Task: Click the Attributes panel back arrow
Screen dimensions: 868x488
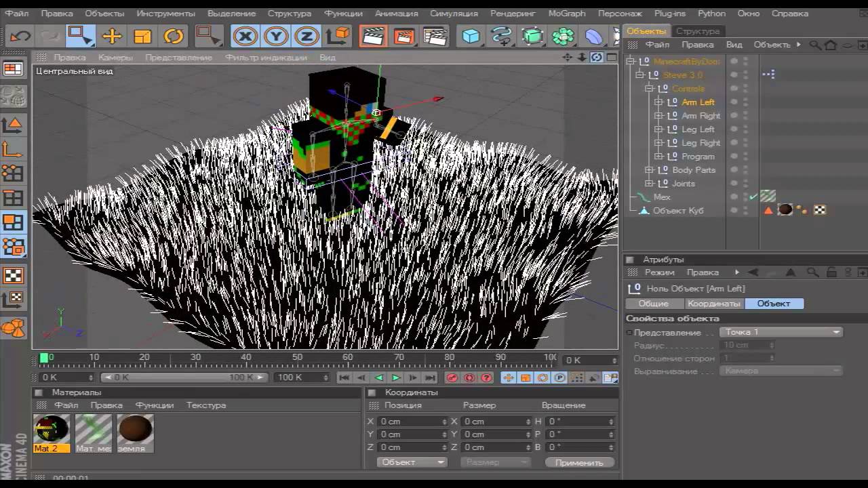Action: tap(753, 272)
